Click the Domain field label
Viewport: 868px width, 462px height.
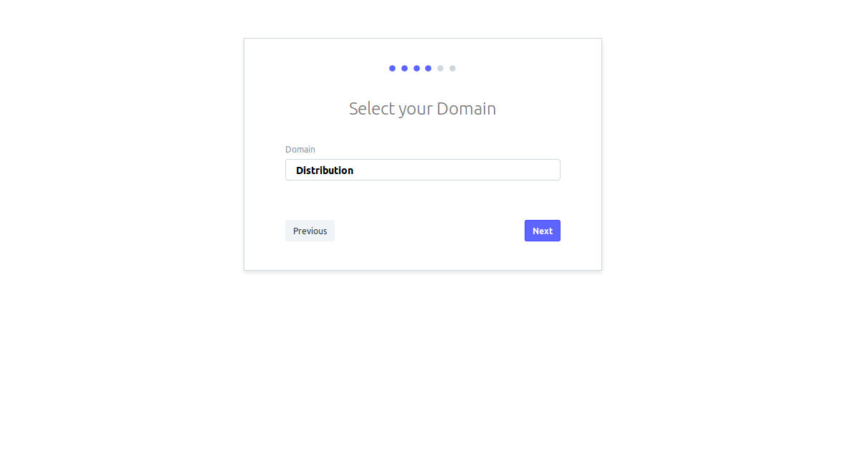coord(300,150)
